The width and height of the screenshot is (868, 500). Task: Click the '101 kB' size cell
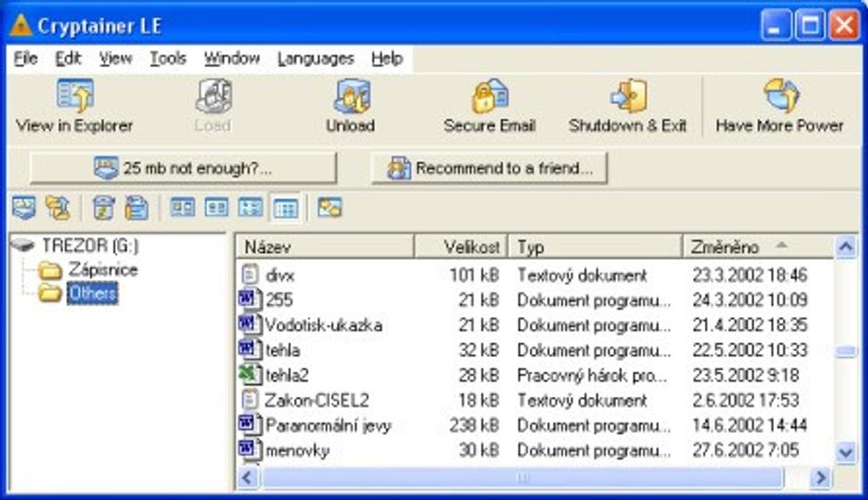tap(474, 275)
